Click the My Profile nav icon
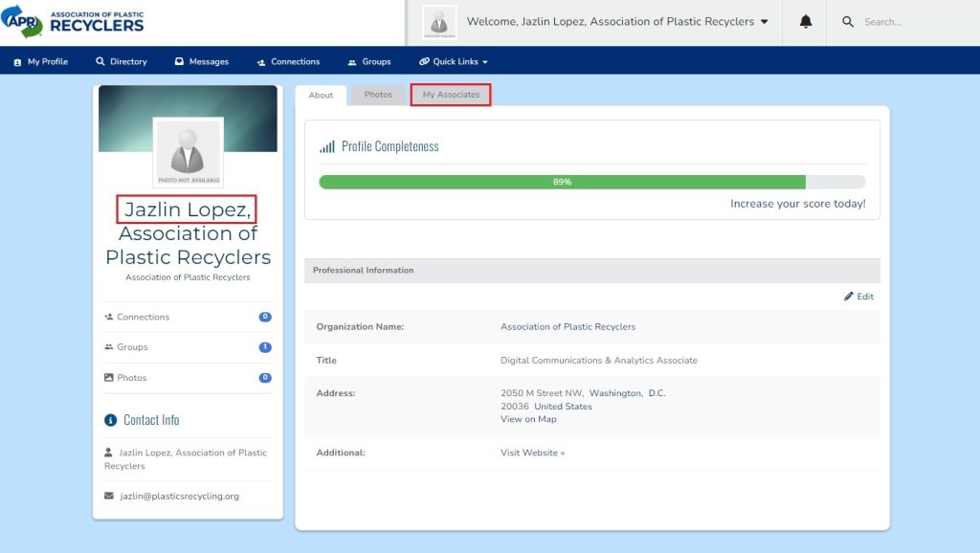This screenshot has height=553, width=980. point(17,62)
